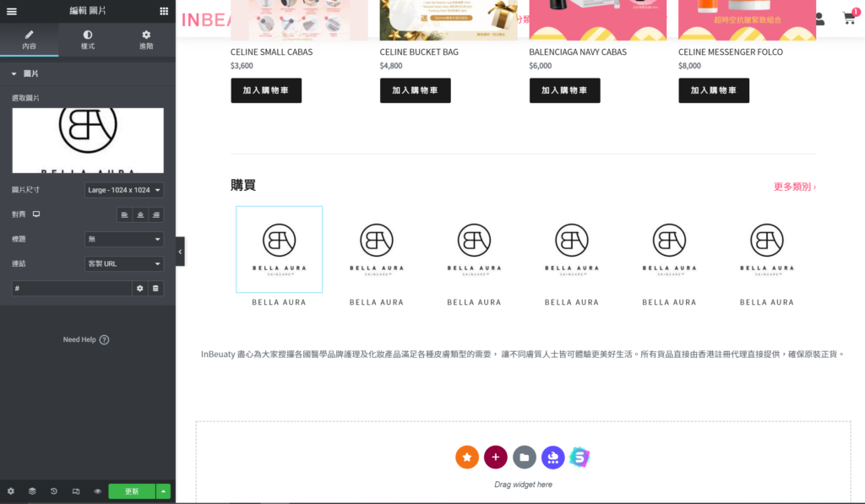Preview changes with the eye icon
The image size is (865, 504).
pos(97,491)
